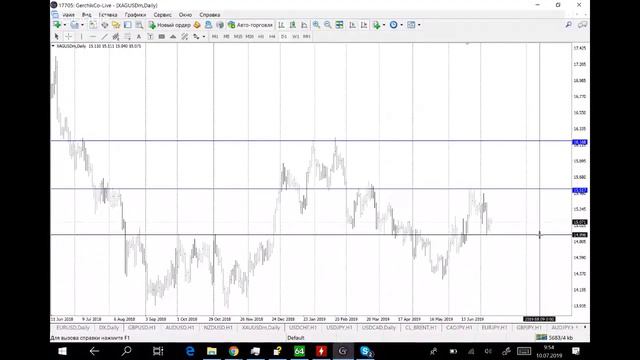This screenshot has height=360, width=640.
Task: Zoom out of the chart
Action: [x=328, y=25]
